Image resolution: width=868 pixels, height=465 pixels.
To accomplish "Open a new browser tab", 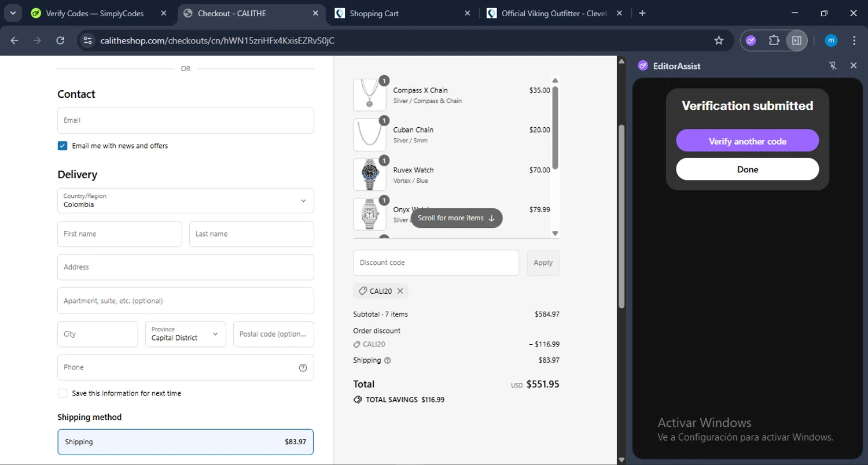I will [642, 13].
